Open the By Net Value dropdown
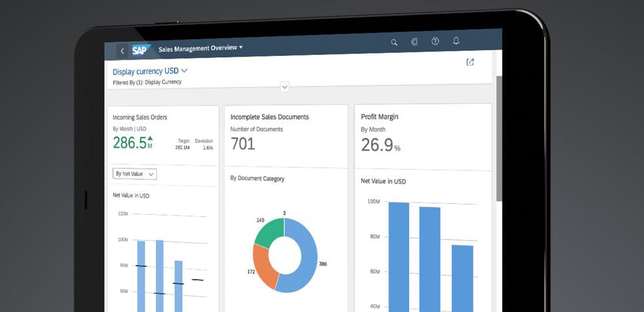Image resolution: width=644 pixels, height=312 pixels. point(135,174)
